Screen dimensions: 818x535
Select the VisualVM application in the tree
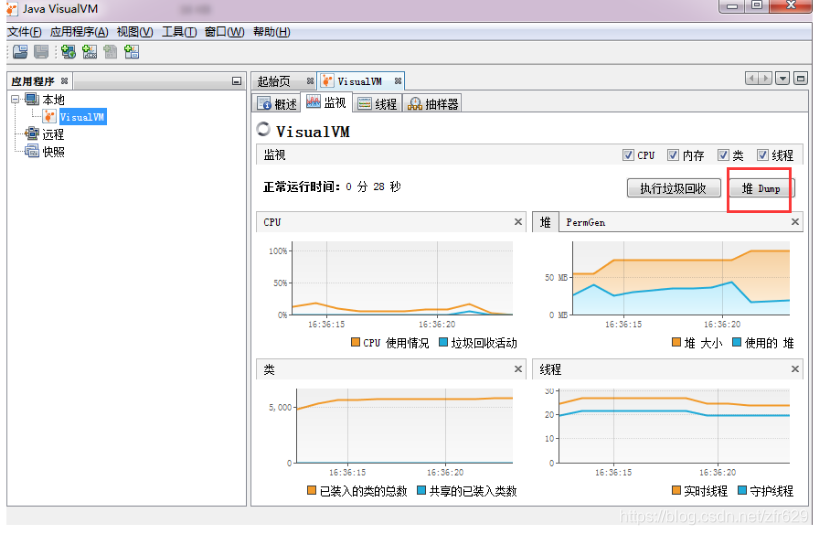click(82, 117)
